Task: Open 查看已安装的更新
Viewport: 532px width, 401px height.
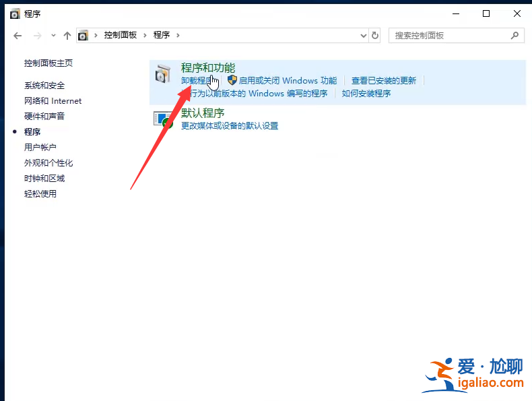Action: (x=384, y=80)
